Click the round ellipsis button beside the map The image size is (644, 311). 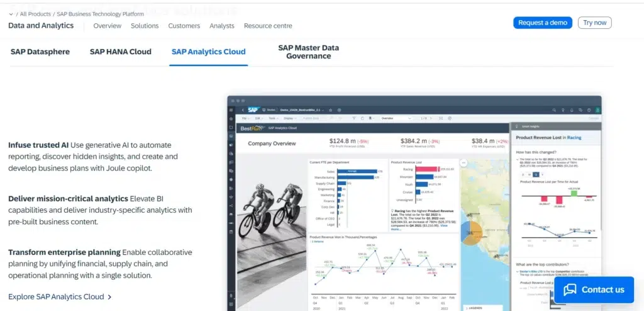click(x=464, y=163)
